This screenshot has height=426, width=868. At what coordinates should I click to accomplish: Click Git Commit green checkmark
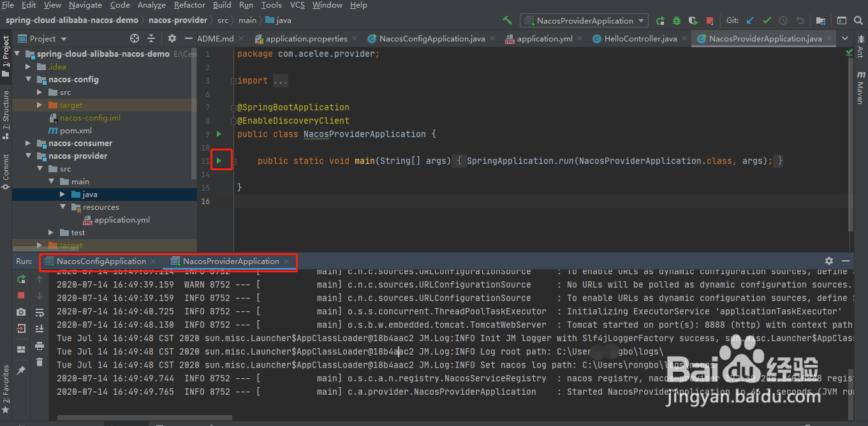click(767, 20)
